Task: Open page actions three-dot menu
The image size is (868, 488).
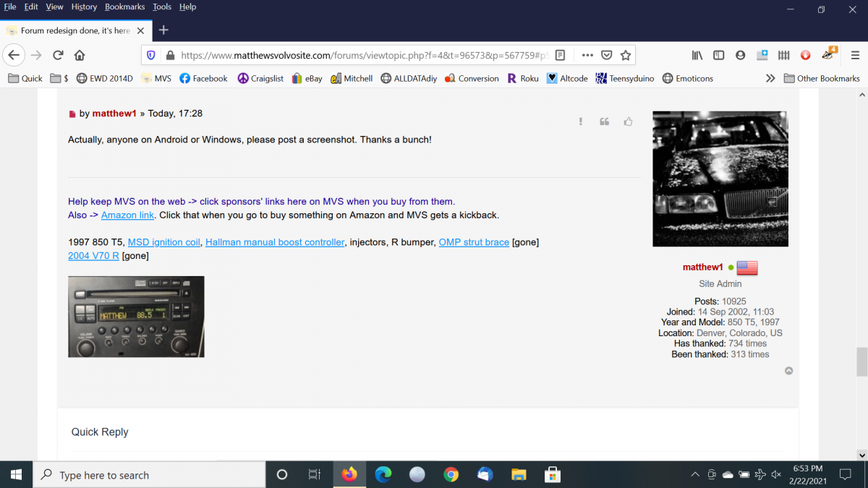Action: 587,55
